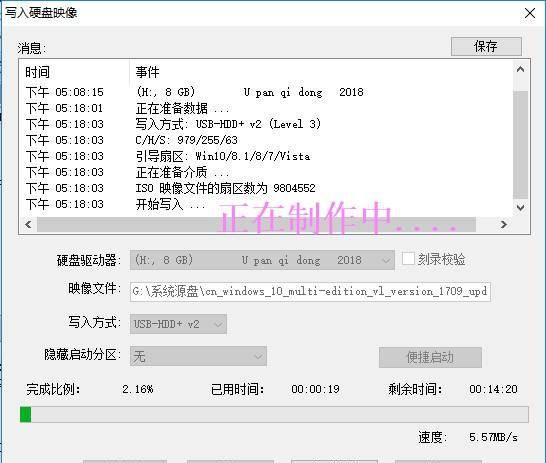Open the 硬盘驱动器 drive dropdown
546x463 pixels.
262,260
